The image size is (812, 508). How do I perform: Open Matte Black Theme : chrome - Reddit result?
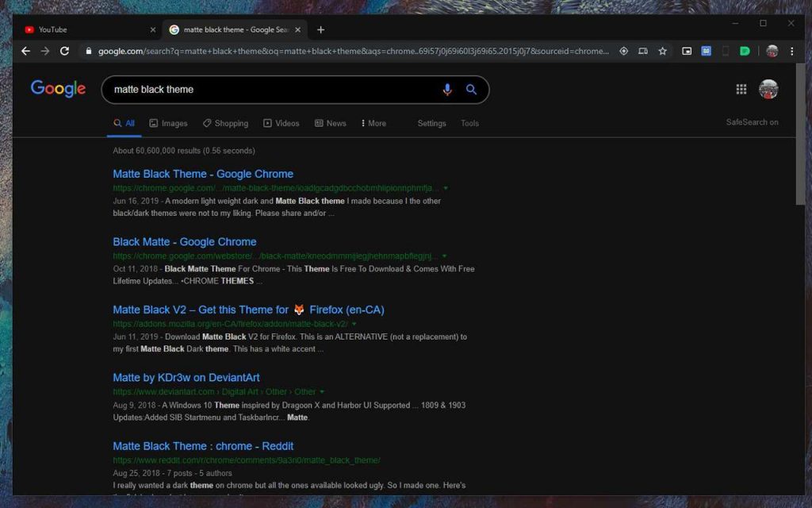point(203,446)
